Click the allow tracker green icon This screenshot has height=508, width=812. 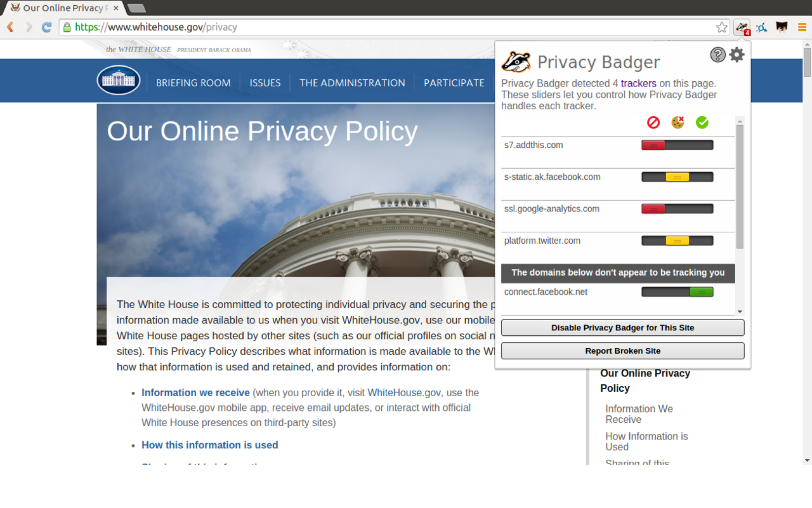click(x=702, y=122)
